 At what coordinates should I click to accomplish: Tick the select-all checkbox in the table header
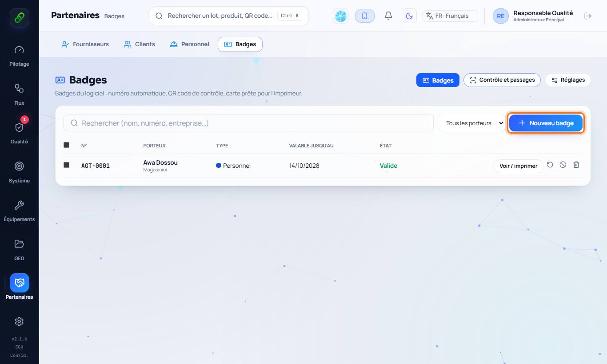click(x=67, y=145)
